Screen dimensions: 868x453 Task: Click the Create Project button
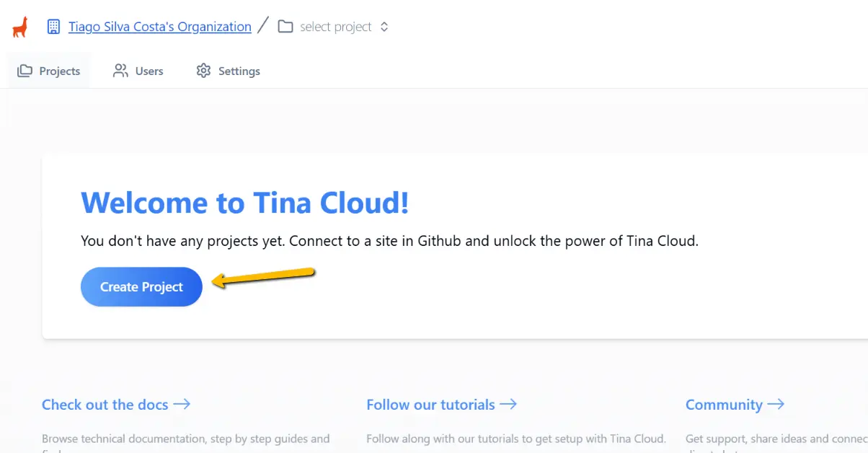point(141,286)
